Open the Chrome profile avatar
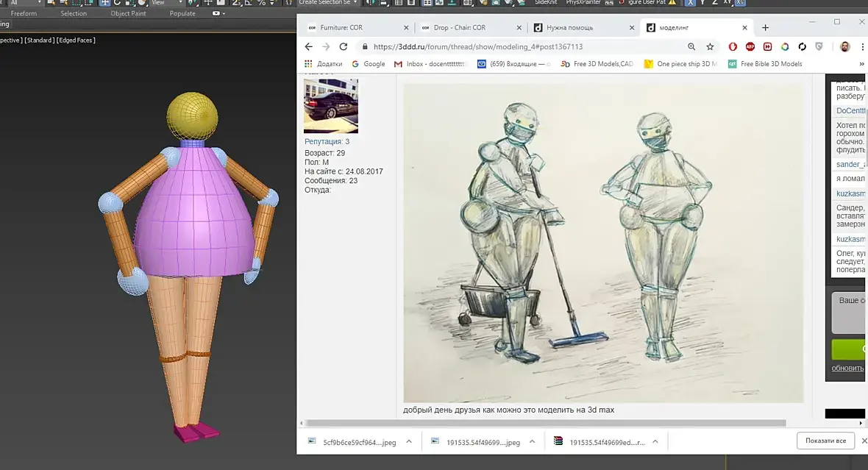868x470 pixels. coord(844,47)
